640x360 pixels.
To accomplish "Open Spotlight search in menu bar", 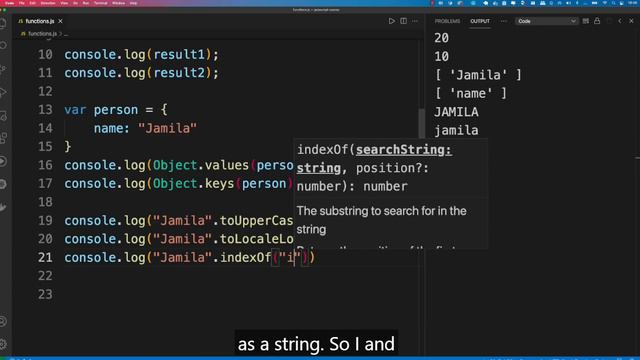I will coord(613,3).
